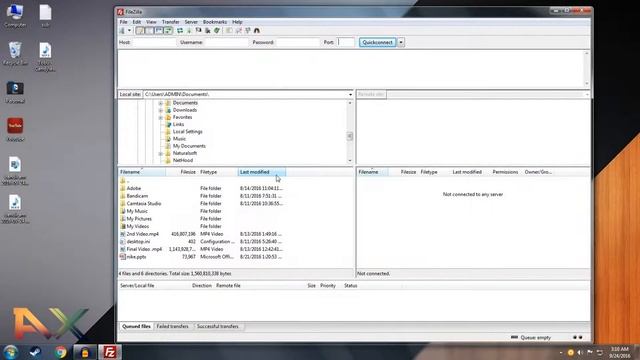Select NetHood in the local tree
Image resolution: width=640 pixels, height=360 pixels.
(x=183, y=161)
